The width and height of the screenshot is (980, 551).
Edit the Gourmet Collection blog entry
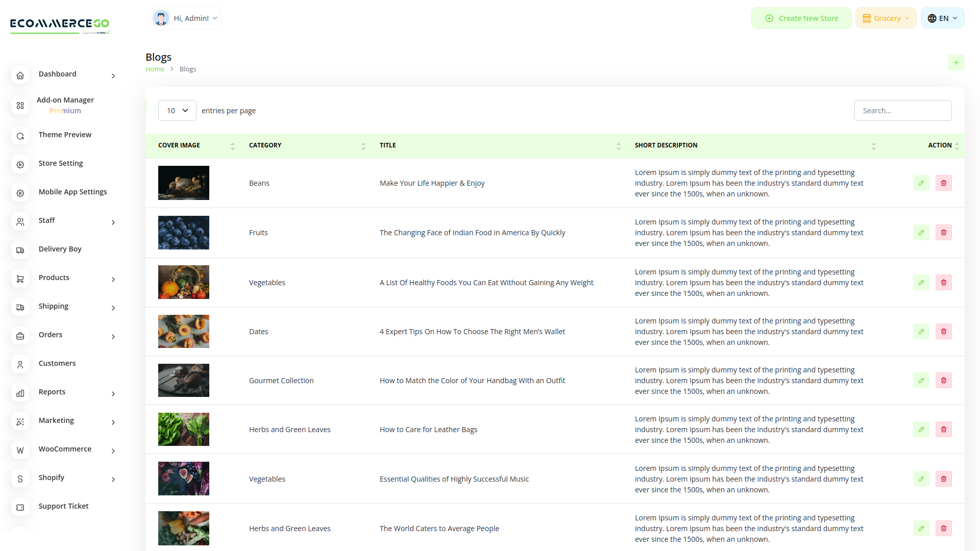tap(921, 380)
